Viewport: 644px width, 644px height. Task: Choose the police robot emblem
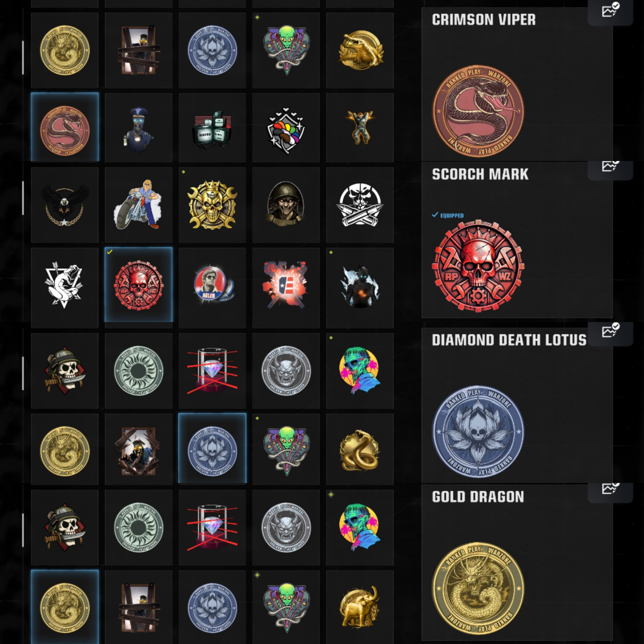(138, 127)
